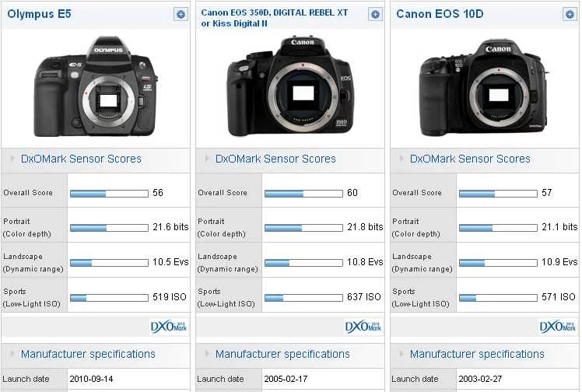This screenshot has height=392, width=582.
Task: Click Olympus E5 Landscape dynamic range bar
Action: point(109,263)
